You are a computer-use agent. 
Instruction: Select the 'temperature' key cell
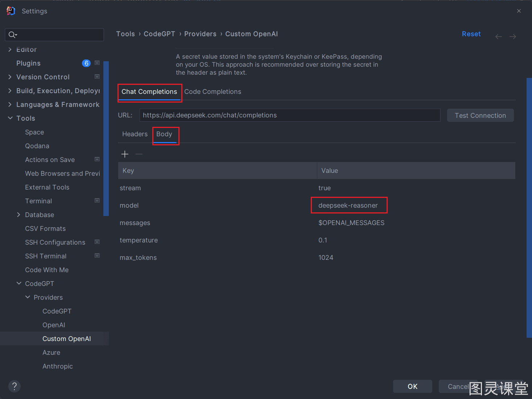tap(139, 240)
